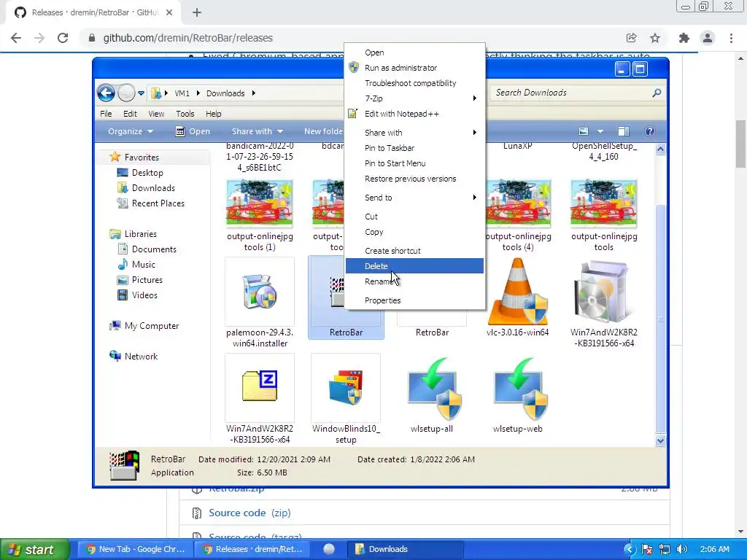Open the vlc-3.0.16-win64 installer icon
The width and height of the screenshot is (747, 560).
point(518,292)
